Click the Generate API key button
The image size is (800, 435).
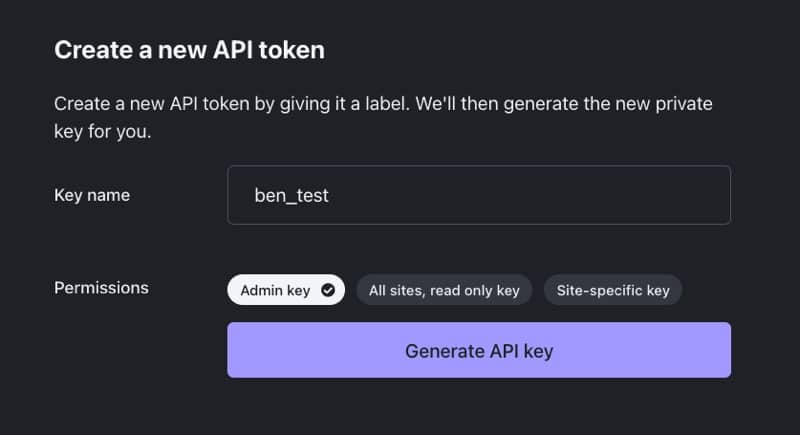(479, 350)
